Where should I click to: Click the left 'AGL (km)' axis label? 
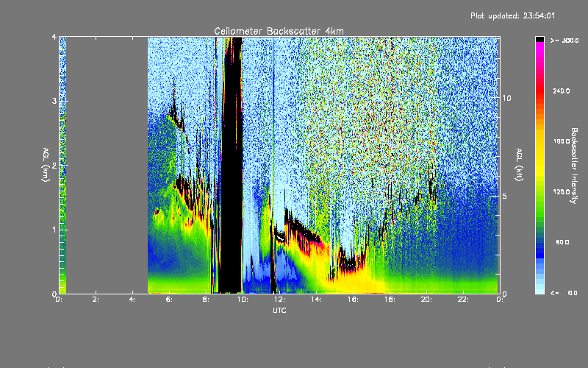pos(46,165)
